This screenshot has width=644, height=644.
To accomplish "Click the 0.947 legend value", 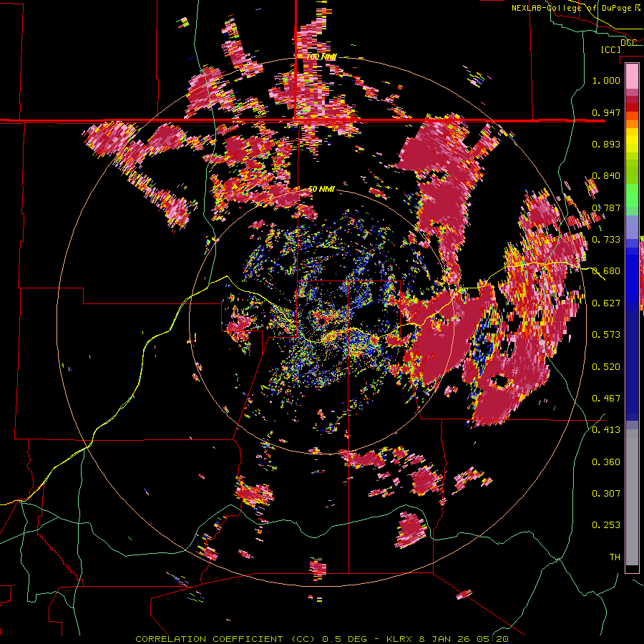I will pos(606,112).
